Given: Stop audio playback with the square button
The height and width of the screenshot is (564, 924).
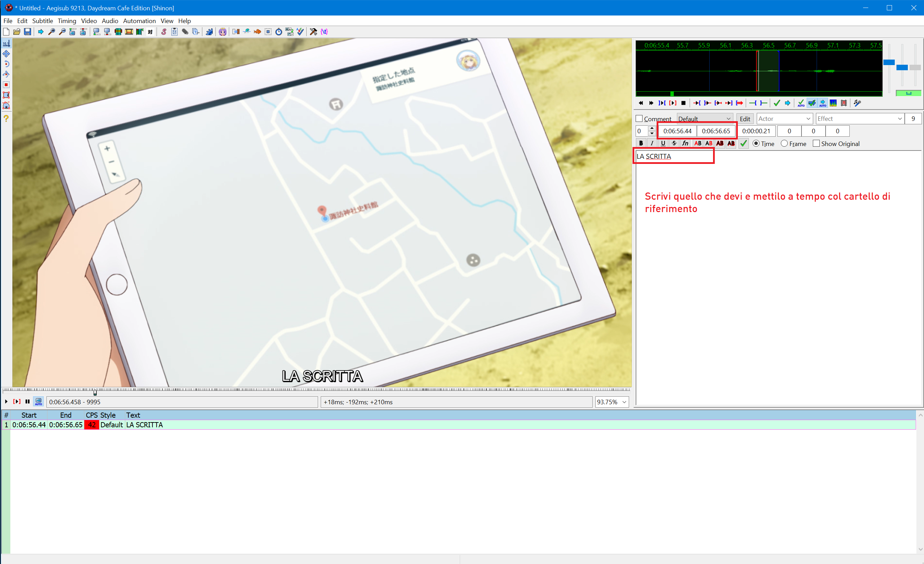Looking at the screenshot, I should 683,103.
